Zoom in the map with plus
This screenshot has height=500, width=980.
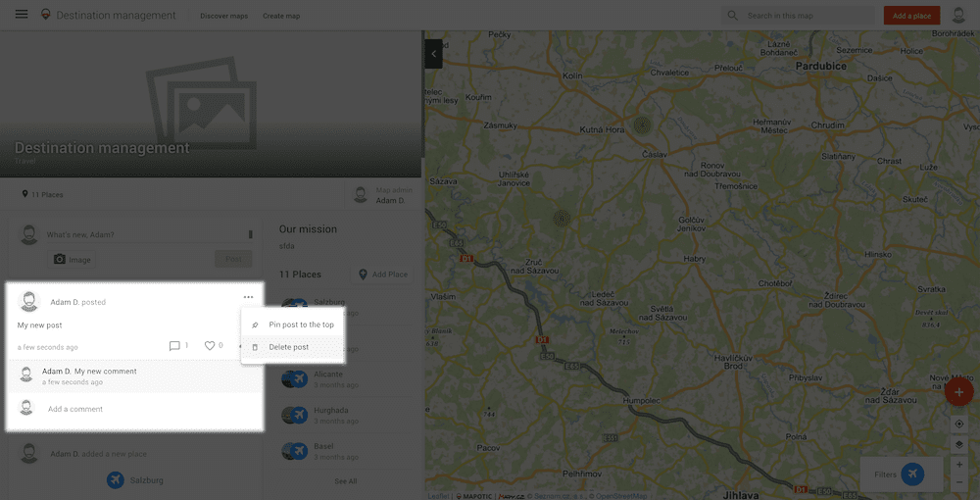[x=959, y=465]
